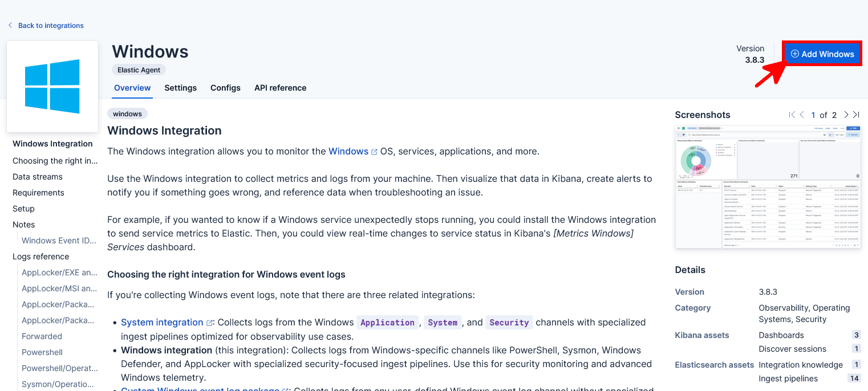
Task: Click the Elastic Agent badge
Action: (x=139, y=70)
